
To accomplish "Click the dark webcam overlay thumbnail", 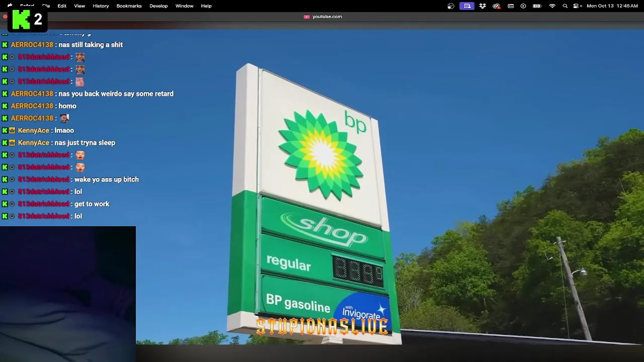I will coord(68,294).
